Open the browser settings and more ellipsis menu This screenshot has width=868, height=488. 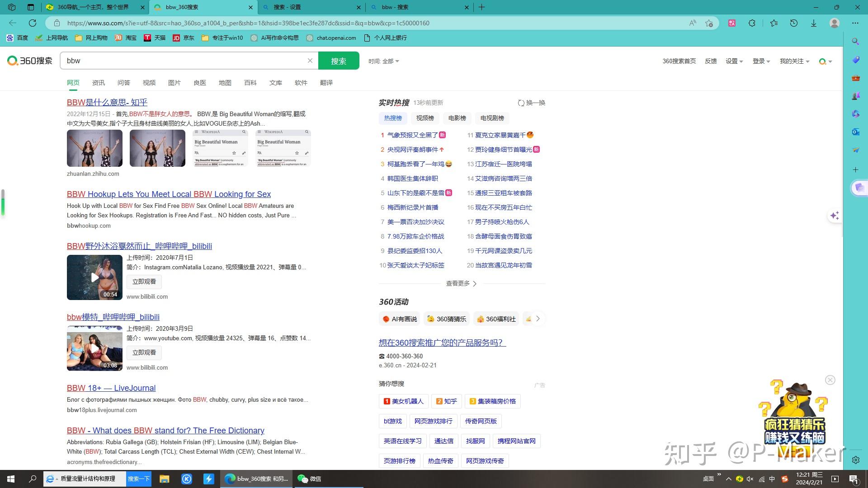(x=855, y=23)
